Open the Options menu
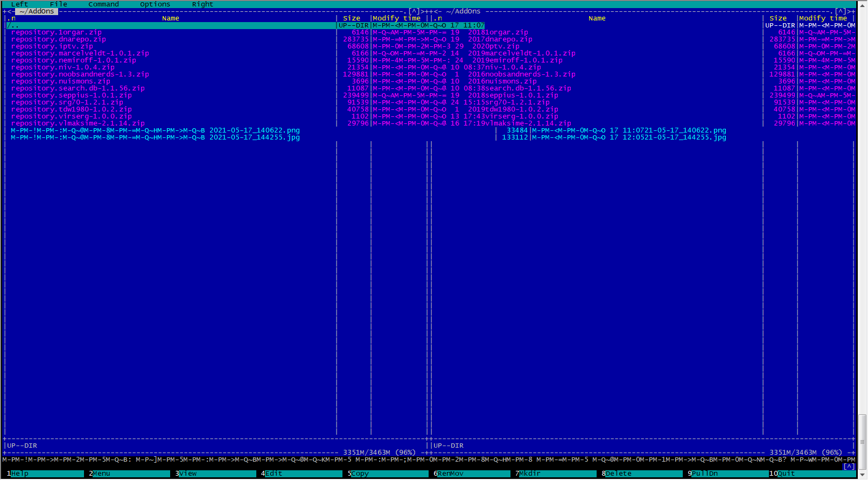Screen dimensions: 868x480 coord(155,4)
